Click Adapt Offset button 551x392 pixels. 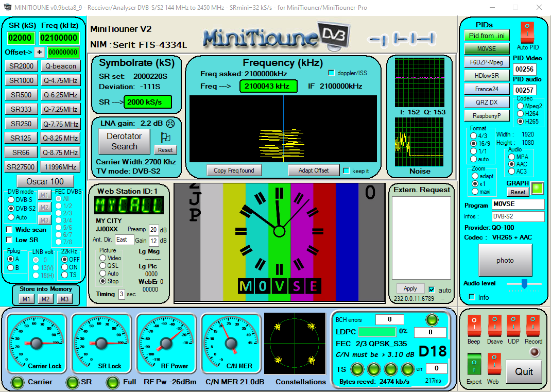coord(314,171)
